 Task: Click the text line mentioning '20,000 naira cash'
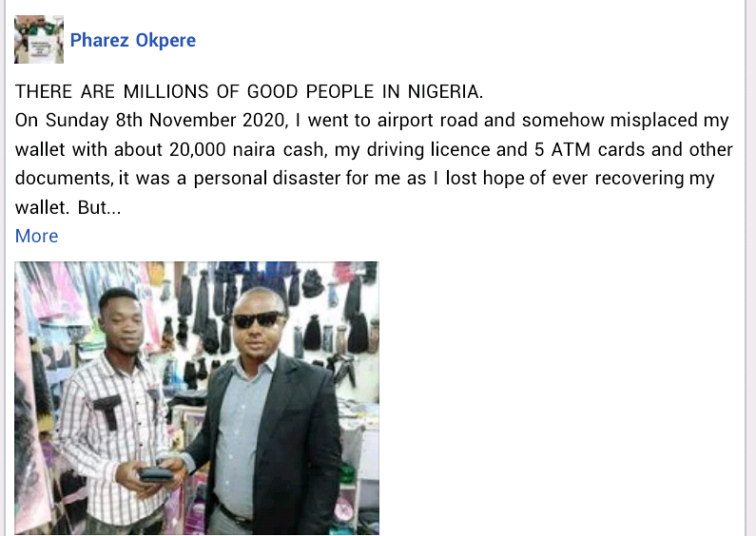click(x=374, y=149)
